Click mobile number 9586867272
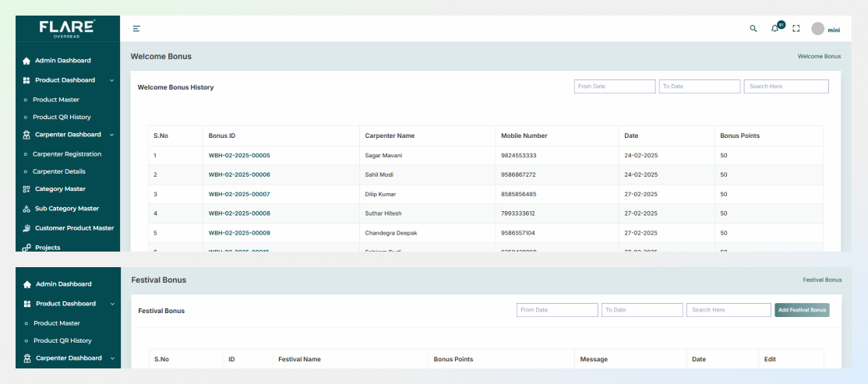This screenshot has width=868, height=384. tap(519, 174)
